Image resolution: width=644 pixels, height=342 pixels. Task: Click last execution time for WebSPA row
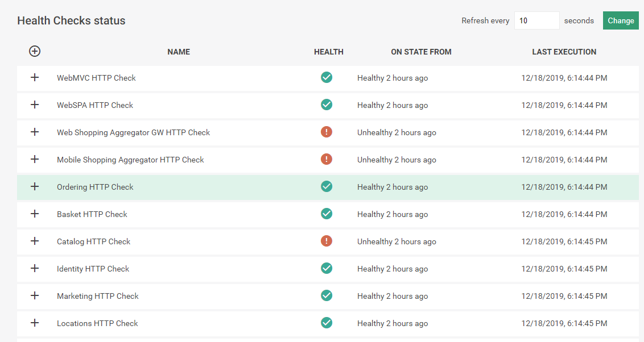pos(564,105)
